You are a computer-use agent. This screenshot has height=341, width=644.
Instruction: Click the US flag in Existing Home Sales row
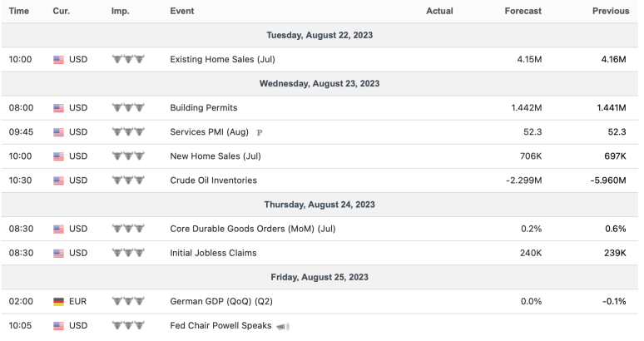(x=58, y=60)
